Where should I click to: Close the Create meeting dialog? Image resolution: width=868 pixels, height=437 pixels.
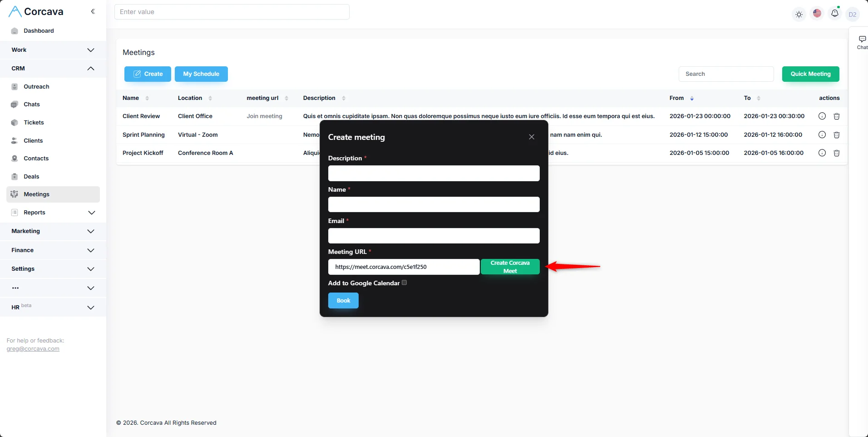(x=532, y=137)
